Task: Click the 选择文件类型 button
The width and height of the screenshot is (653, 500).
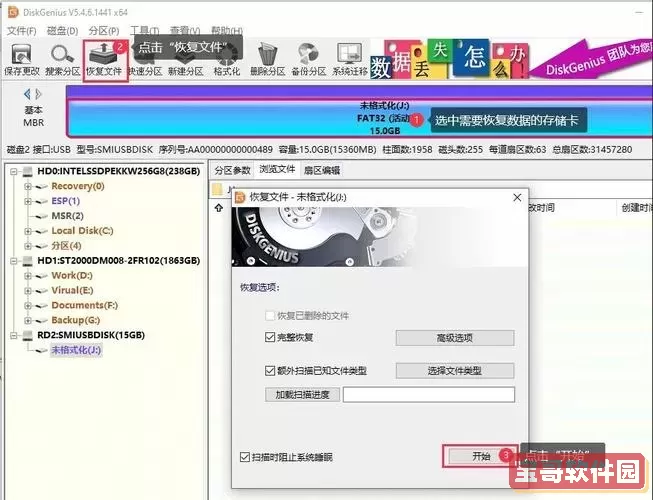Action: click(455, 371)
